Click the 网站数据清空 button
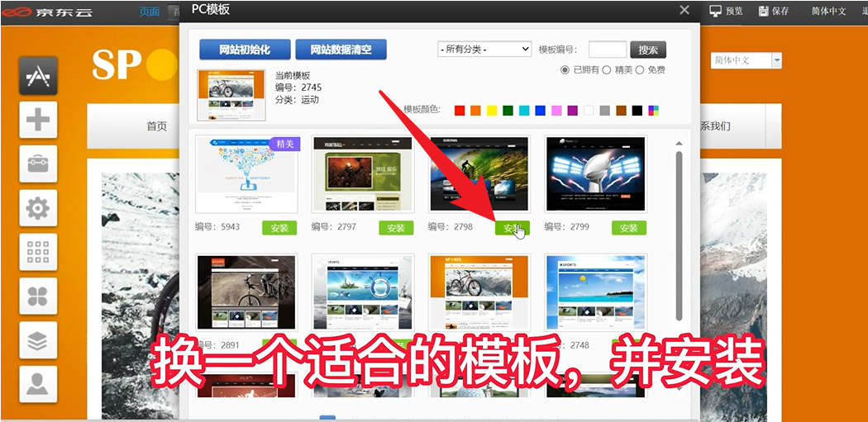Image resolution: width=868 pixels, height=422 pixels. coord(341,50)
